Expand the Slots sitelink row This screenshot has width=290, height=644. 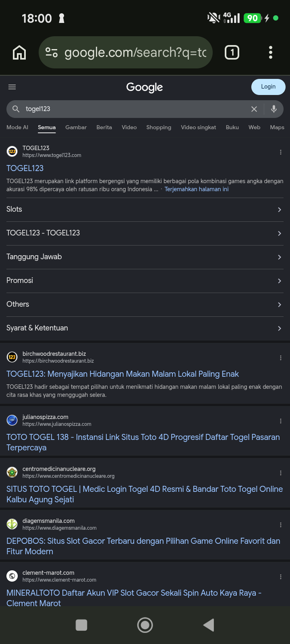point(145,209)
